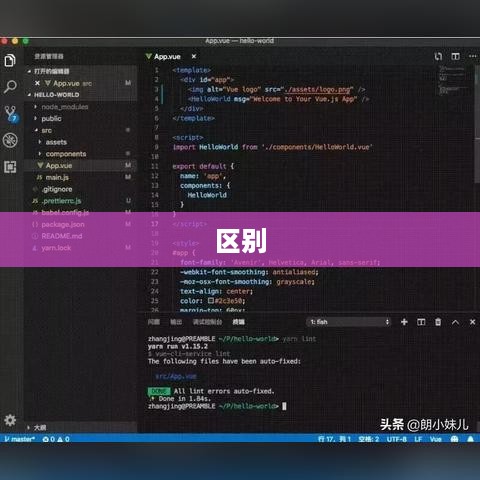Click the src/App.vue link in terminal output
The image size is (480, 480).
(x=176, y=376)
